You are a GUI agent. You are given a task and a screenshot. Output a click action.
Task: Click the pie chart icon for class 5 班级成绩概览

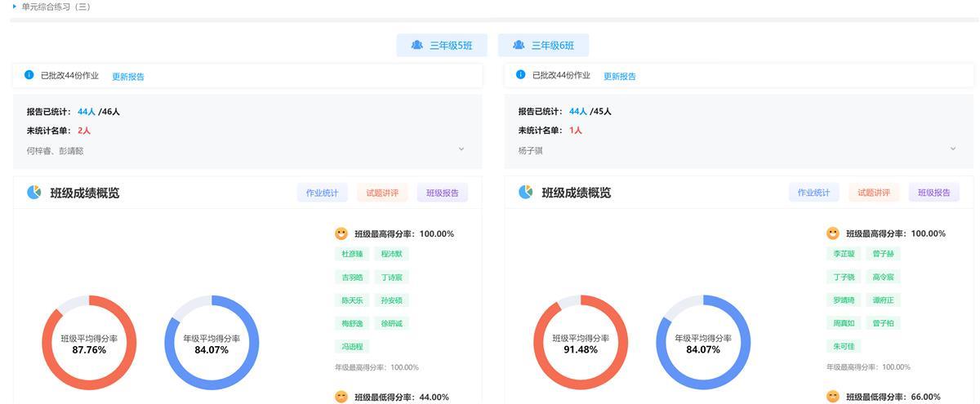click(x=34, y=193)
